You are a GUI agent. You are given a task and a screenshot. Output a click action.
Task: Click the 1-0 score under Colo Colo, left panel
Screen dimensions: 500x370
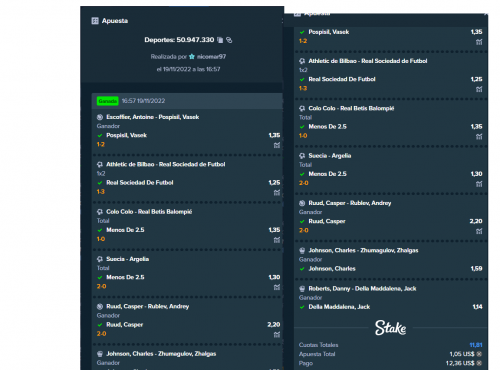(x=101, y=239)
